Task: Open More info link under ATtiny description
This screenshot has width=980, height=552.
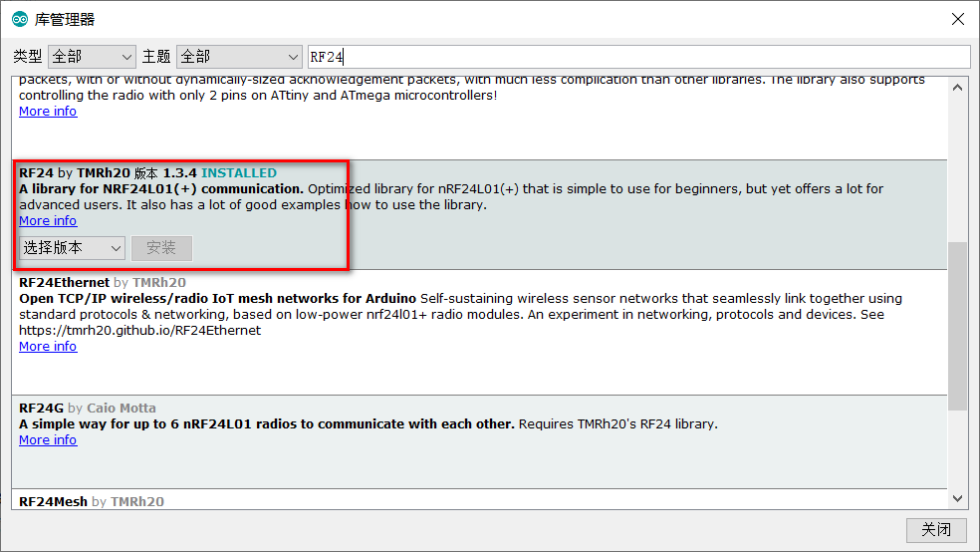Action: tap(48, 112)
